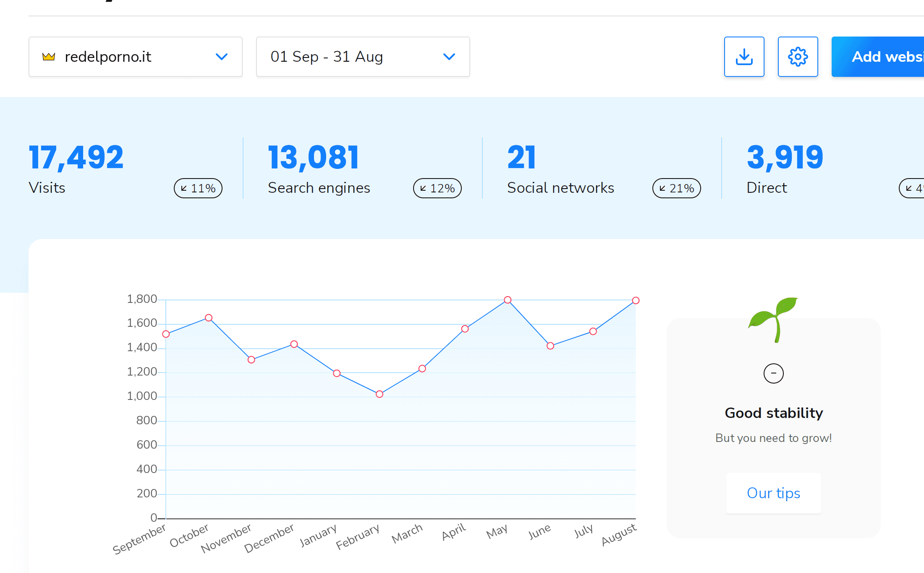Open the website selector dropdown

135,57
